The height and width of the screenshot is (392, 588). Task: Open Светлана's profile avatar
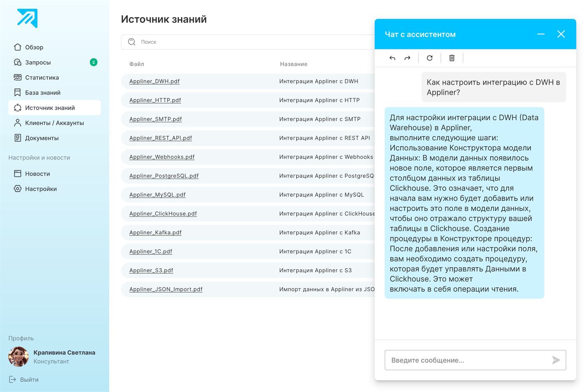coord(18,357)
